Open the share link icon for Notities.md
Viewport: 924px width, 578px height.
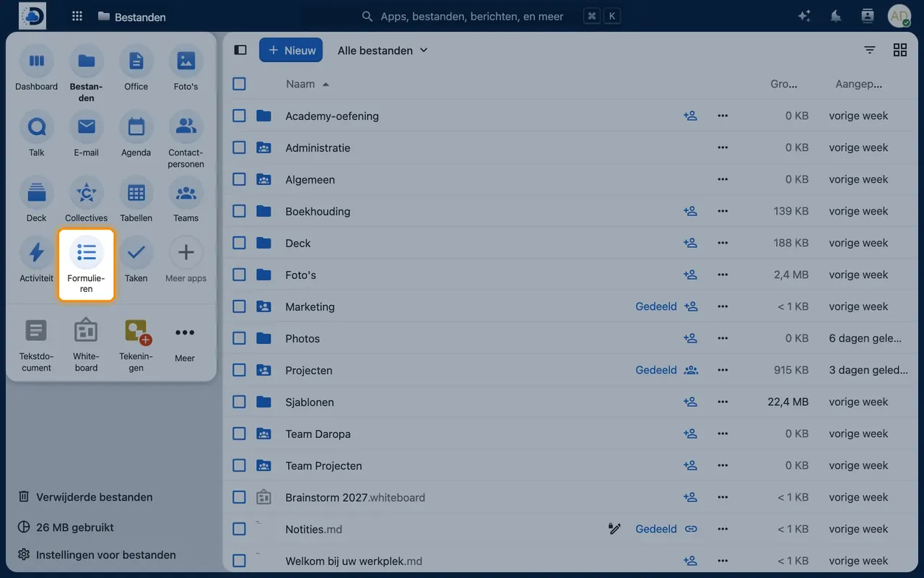pos(691,529)
